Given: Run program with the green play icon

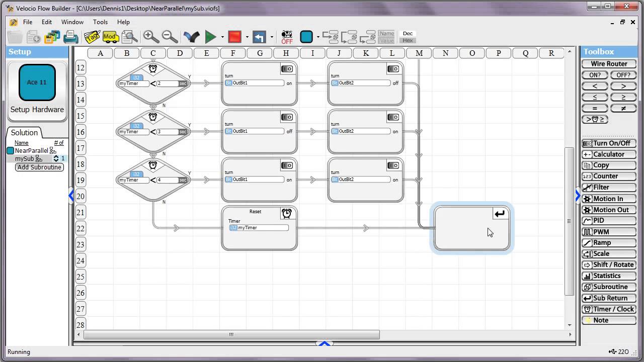Looking at the screenshot, I should click(210, 37).
